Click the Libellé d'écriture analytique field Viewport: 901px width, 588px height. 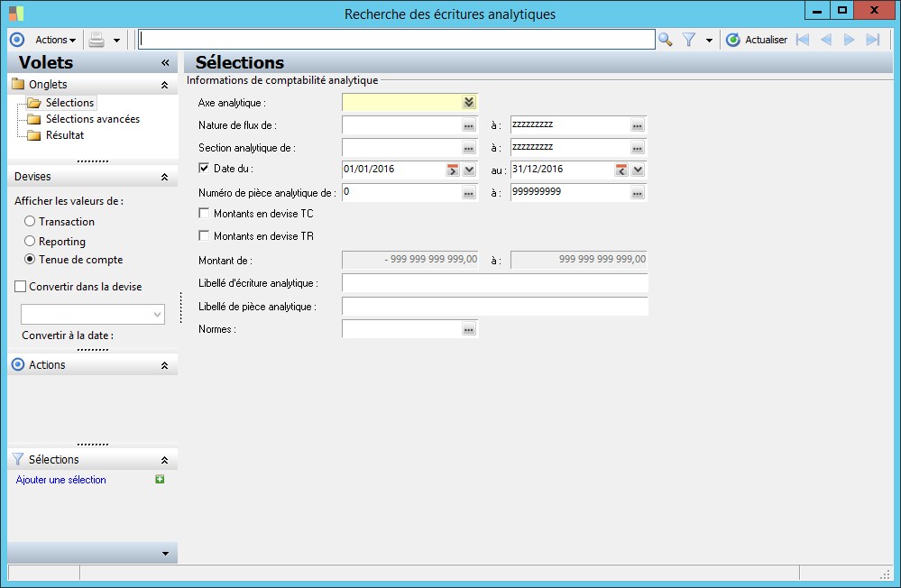click(x=495, y=283)
